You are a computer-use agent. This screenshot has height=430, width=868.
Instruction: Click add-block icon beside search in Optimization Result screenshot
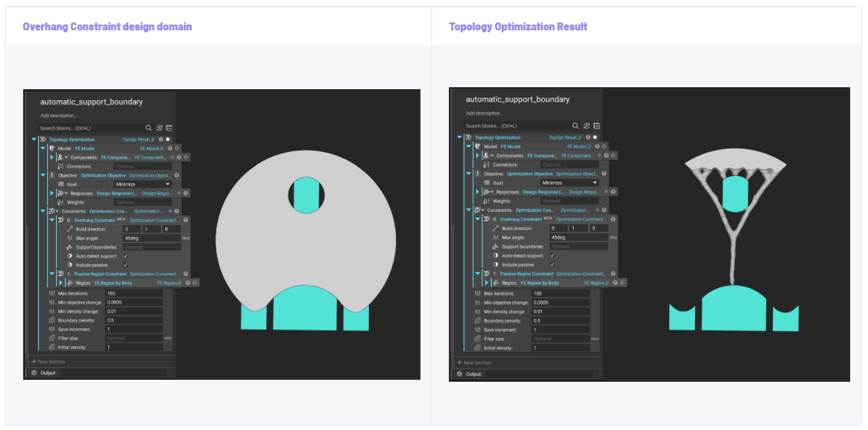tap(596, 125)
